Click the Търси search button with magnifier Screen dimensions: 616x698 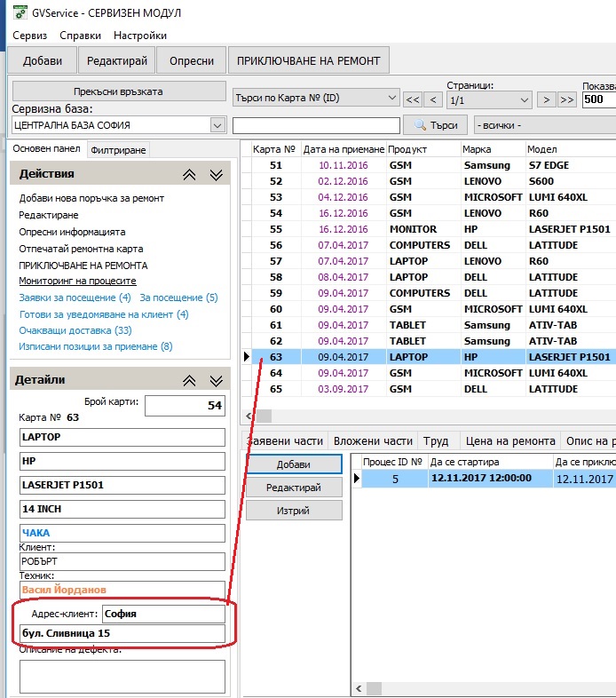[x=436, y=125]
